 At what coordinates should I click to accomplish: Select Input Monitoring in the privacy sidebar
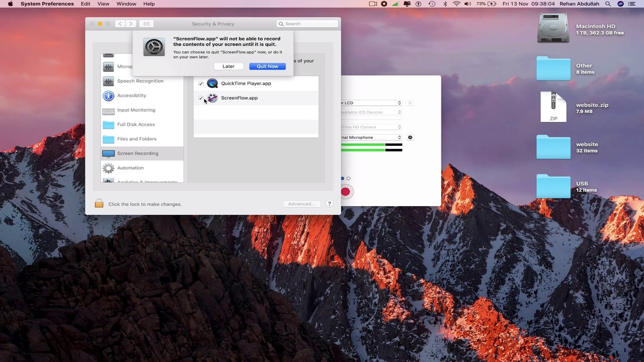pos(142,110)
